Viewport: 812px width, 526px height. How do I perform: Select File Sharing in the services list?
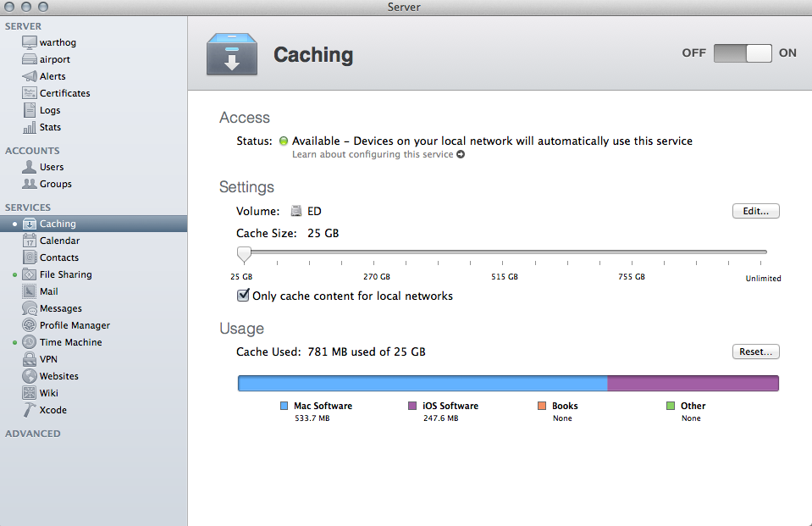point(65,274)
